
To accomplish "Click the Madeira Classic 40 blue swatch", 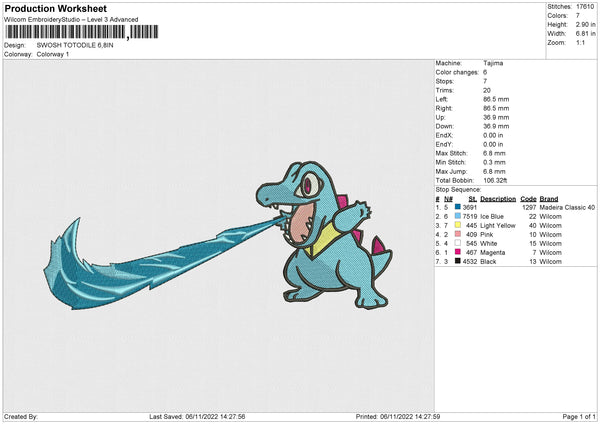I will point(458,207).
